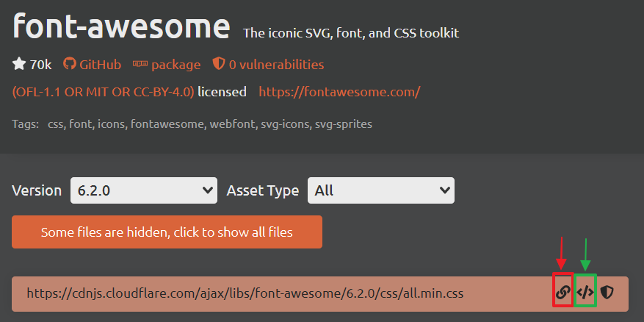Click the copy script tag code icon

coord(585,293)
